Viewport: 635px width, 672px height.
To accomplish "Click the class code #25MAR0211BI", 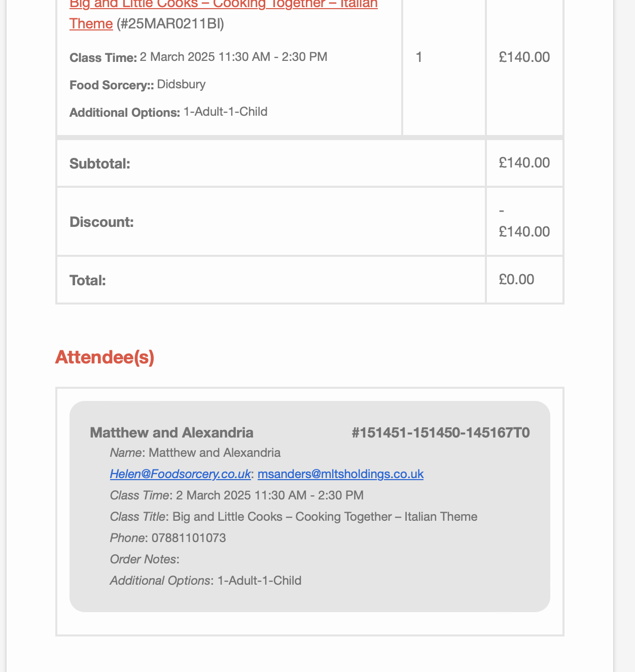I will click(x=170, y=24).
